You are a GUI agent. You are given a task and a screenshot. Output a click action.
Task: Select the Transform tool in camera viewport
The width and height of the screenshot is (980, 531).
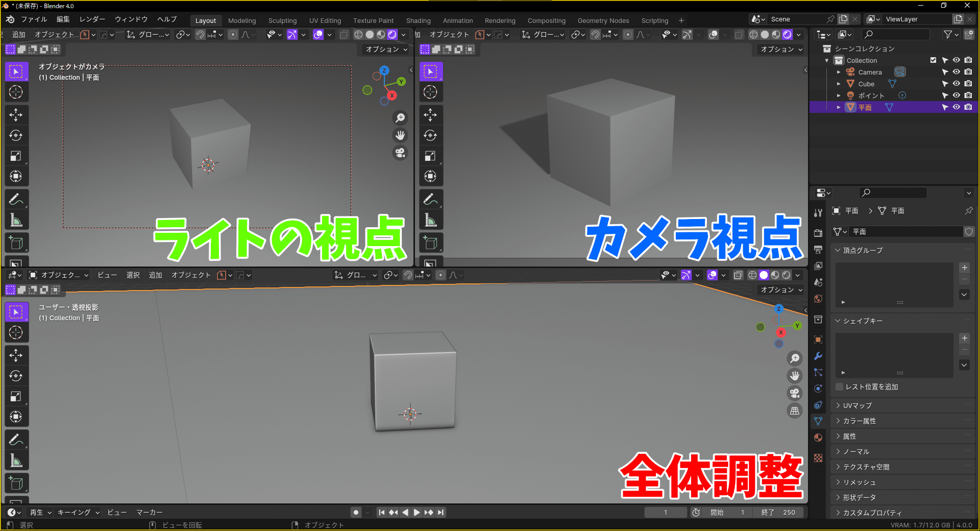[x=430, y=176]
